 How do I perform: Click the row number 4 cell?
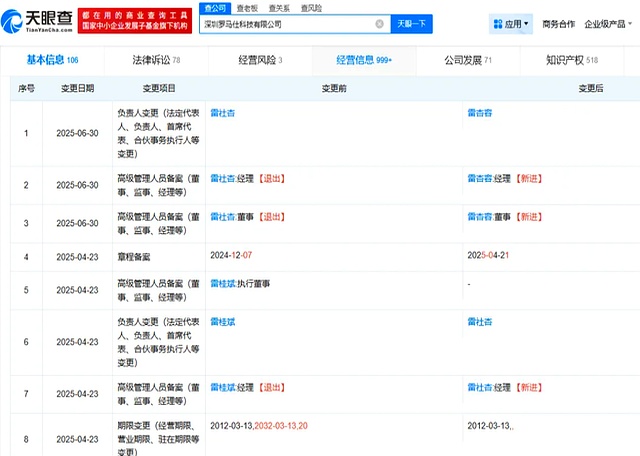click(26, 257)
